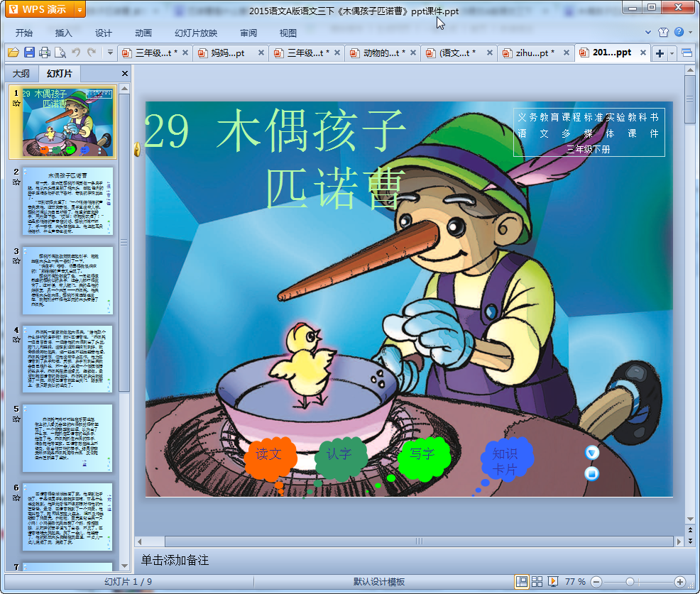The image size is (700, 594).
Task: Close the slide thumbnail pane
Action: (125, 74)
